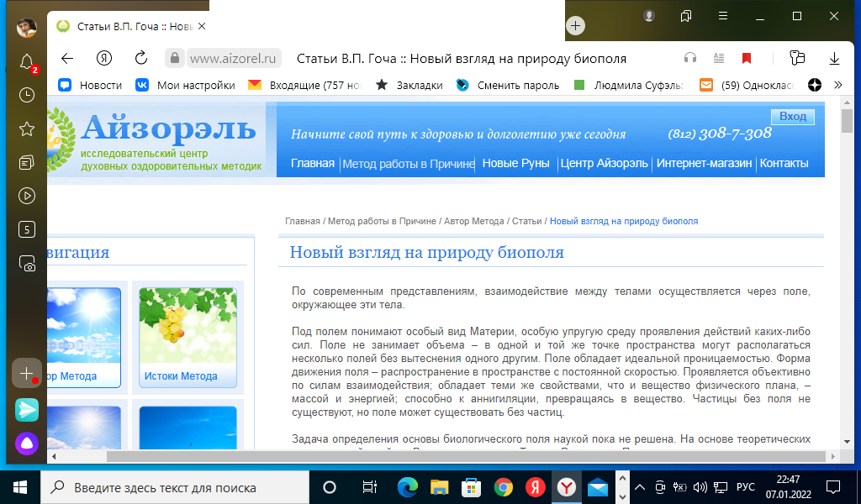
Task: Open browsing history clock icon
Action: [27, 95]
